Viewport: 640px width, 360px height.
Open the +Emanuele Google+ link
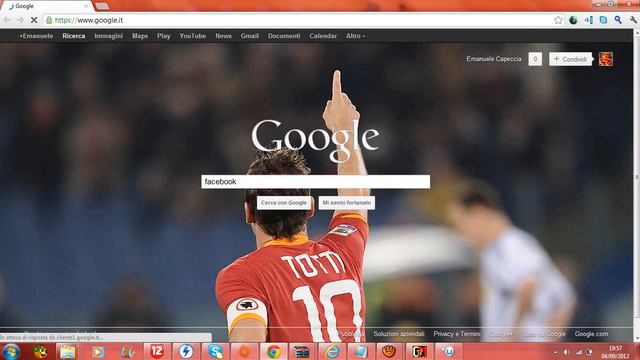(36, 36)
